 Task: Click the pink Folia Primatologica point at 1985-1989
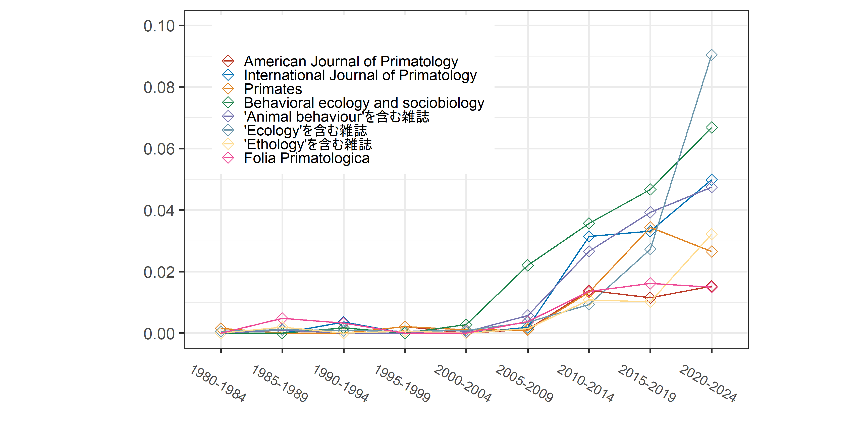pos(282,318)
